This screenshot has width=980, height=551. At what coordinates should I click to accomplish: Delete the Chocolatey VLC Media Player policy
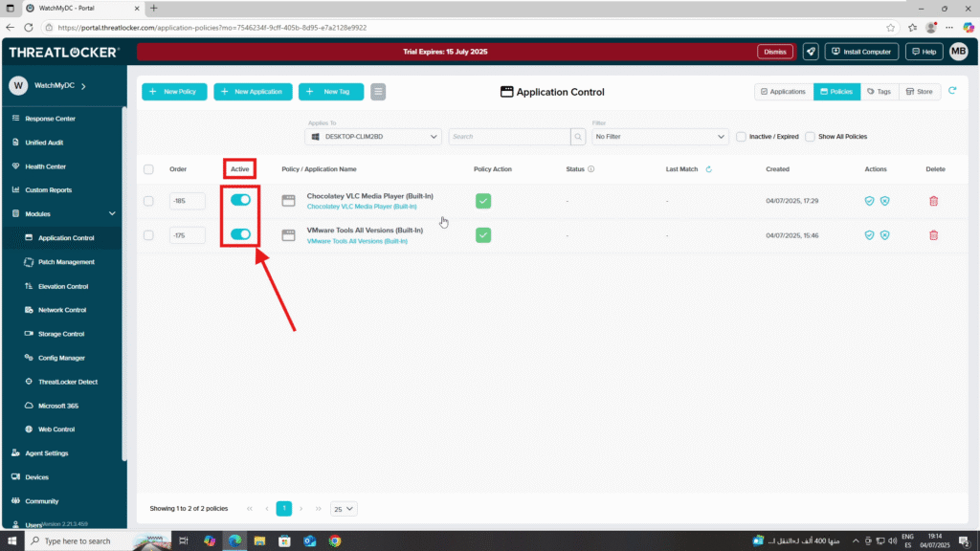(x=934, y=201)
